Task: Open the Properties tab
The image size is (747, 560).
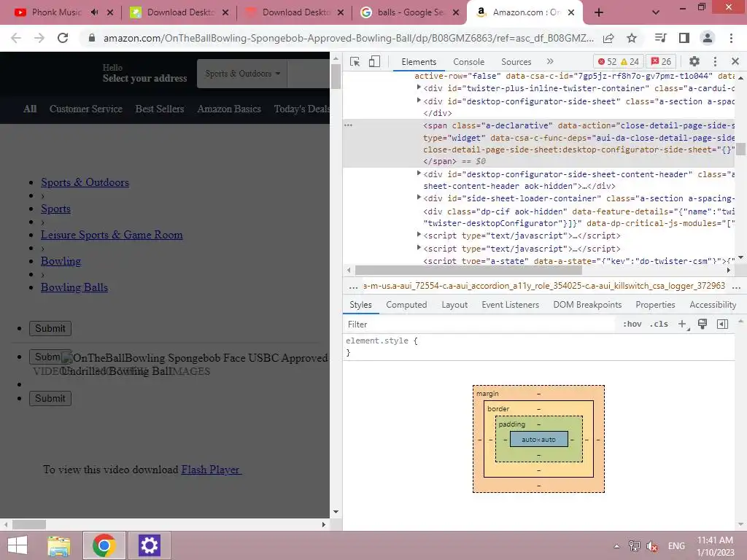Action: pyautogui.click(x=655, y=305)
